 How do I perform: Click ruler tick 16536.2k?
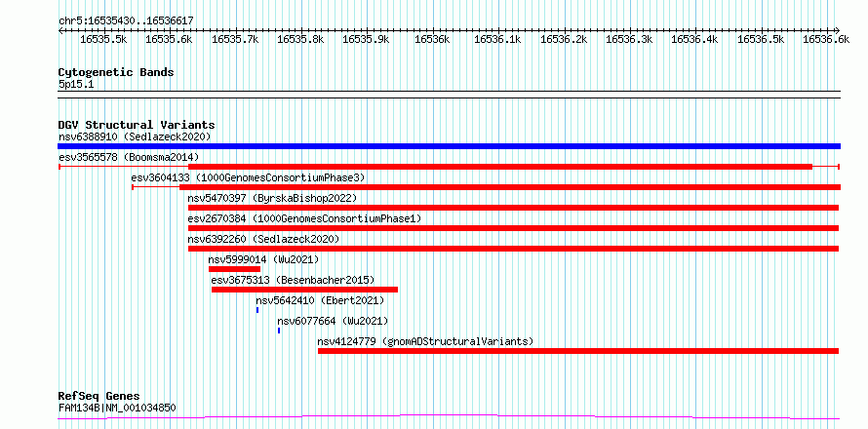pos(564,39)
